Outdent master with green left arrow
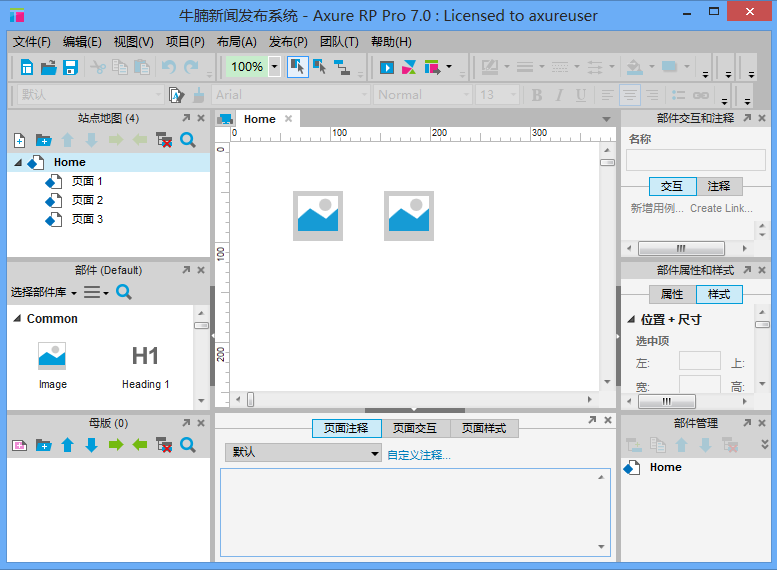Screen dimensions: 777x570 tap(140, 445)
